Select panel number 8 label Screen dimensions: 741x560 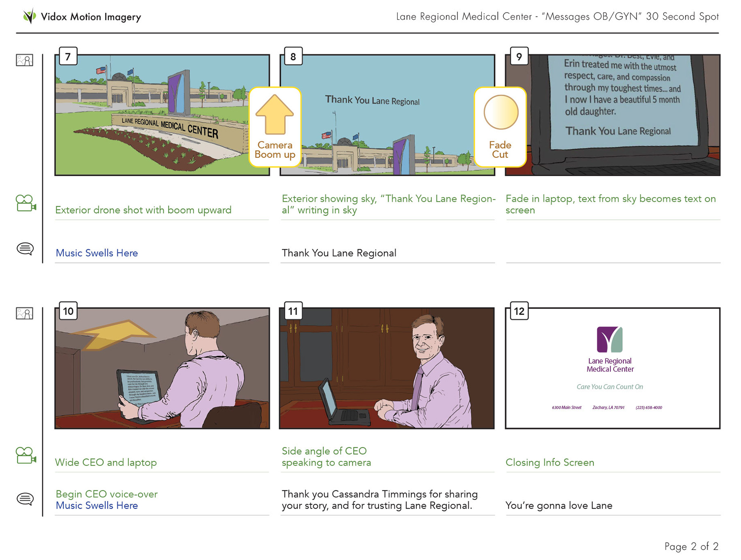pos(293,56)
